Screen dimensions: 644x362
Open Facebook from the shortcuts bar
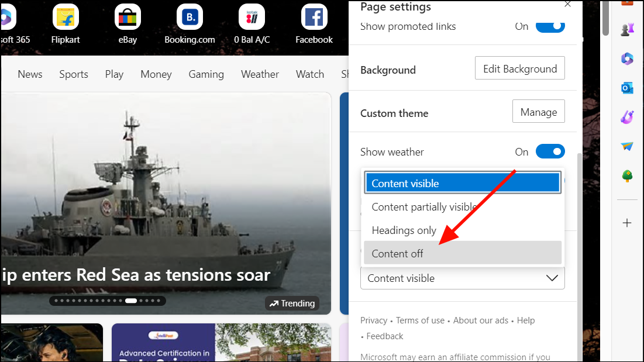point(314,16)
